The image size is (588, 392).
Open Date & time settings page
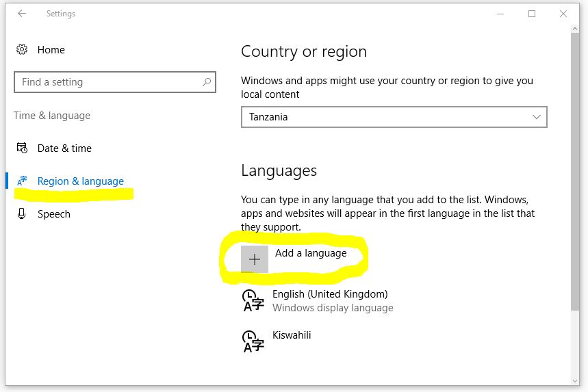[x=64, y=148]
